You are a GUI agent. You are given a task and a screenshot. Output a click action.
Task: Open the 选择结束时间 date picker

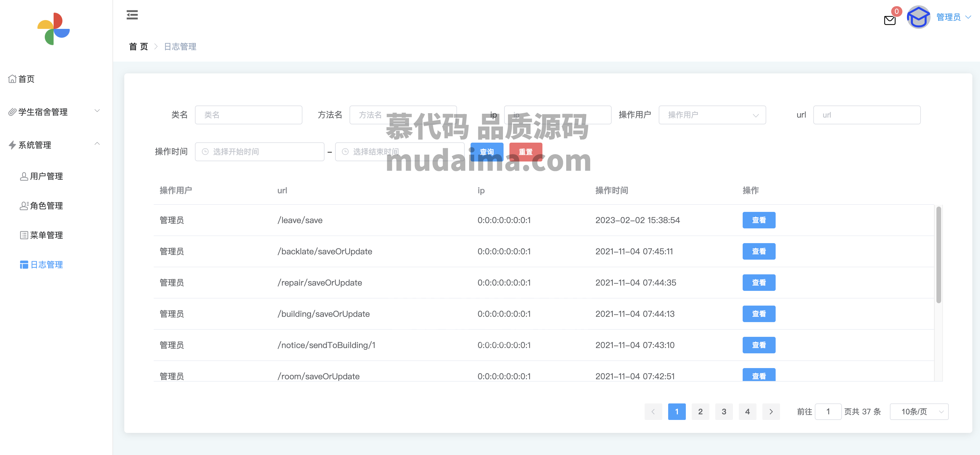coord(400,152)
